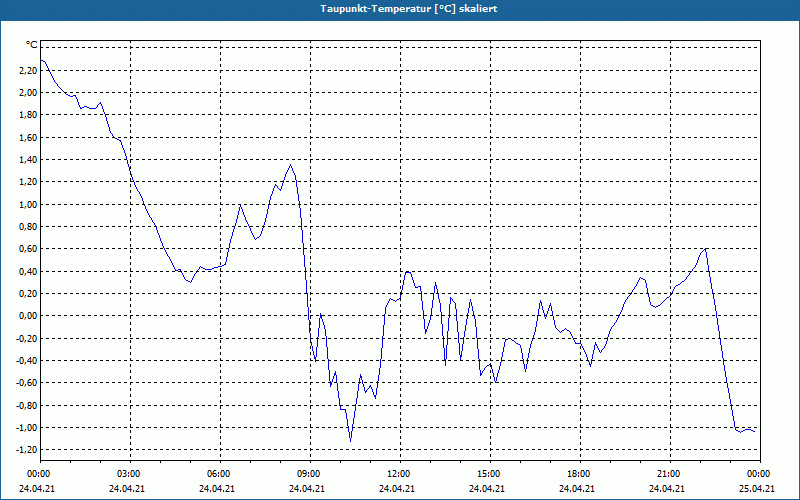Image resolution: width=800 pixels, height=500 pixels.
Task: Click the date 24.04.21 under 18:00
Action: [x=577, y=489]
